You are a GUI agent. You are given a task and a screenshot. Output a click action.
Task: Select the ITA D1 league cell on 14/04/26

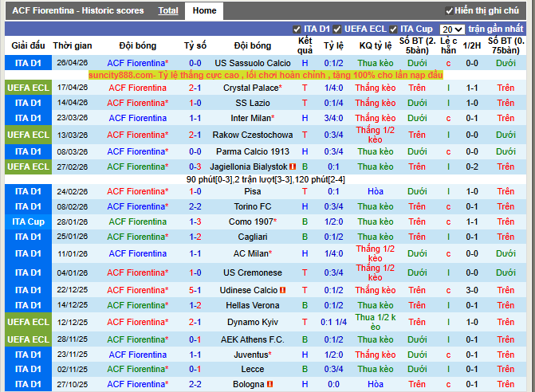(x=29, y=103)
